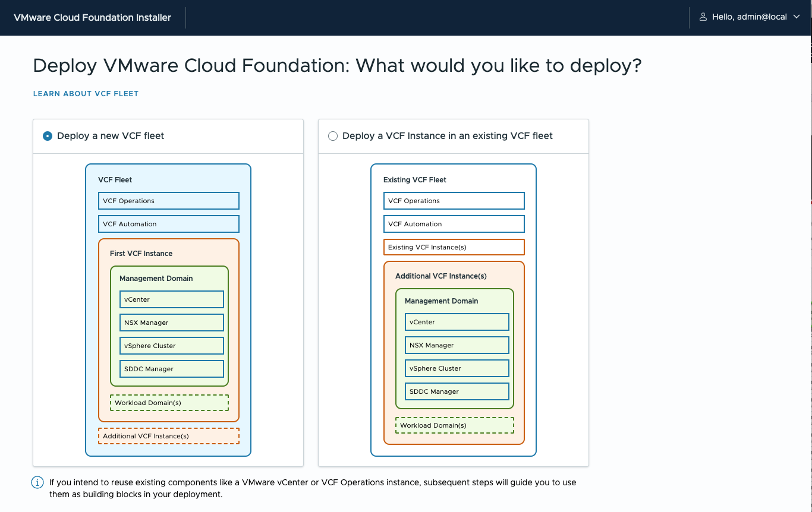Viewport: 812px width, 512px height.
Task: Click the info icon beside reuse note
Action: click(37, 482)
